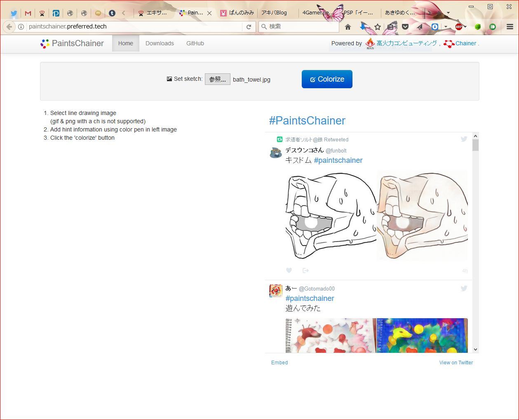Follow the 高火力コンピューティング link
Image resolution: width=519 pixels, height=420 pixels.
(406, 43)
